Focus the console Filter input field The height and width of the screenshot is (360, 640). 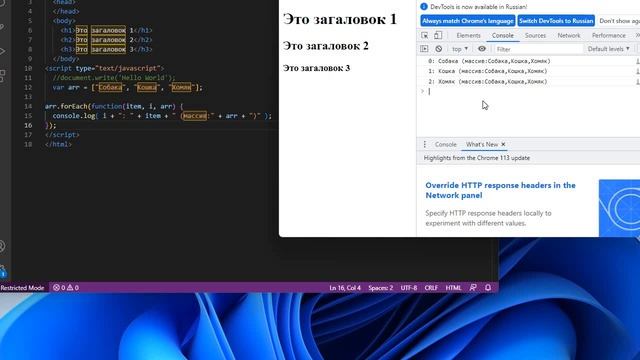point(538,49)
